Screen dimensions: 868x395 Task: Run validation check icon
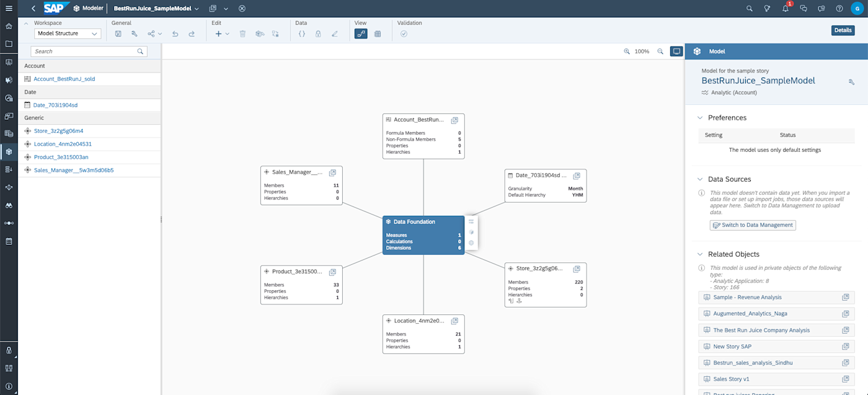404,34
